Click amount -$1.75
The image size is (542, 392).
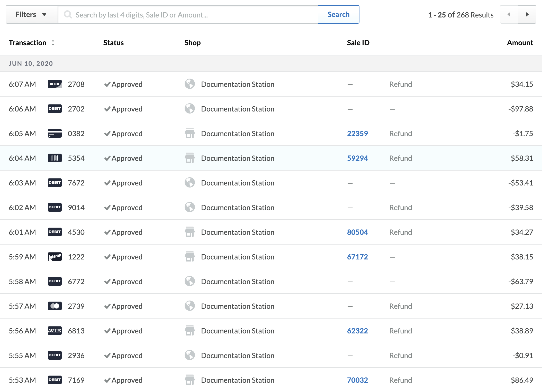click(x=523, y=134)
